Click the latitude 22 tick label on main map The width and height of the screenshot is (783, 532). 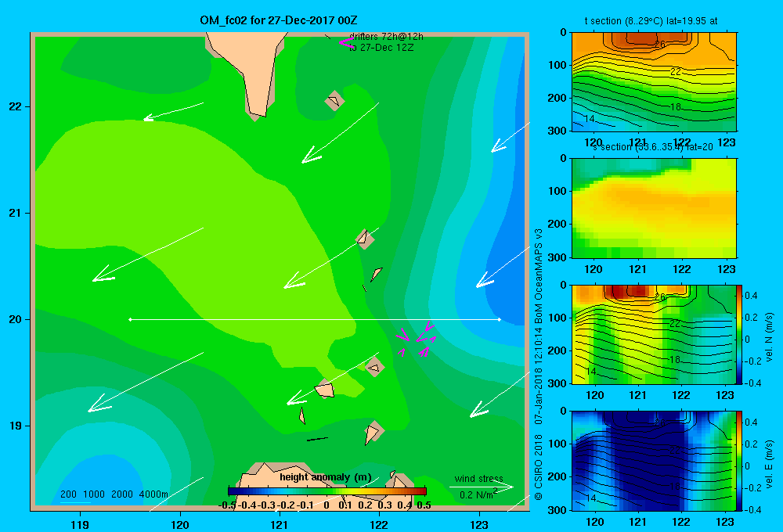[16, 106]
